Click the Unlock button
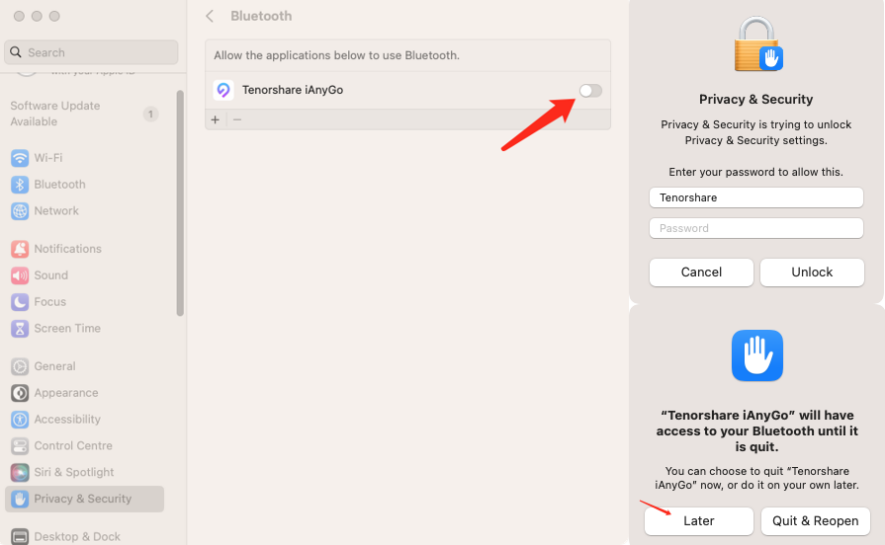This screenshot has height=545, width=885. point(812,272)
